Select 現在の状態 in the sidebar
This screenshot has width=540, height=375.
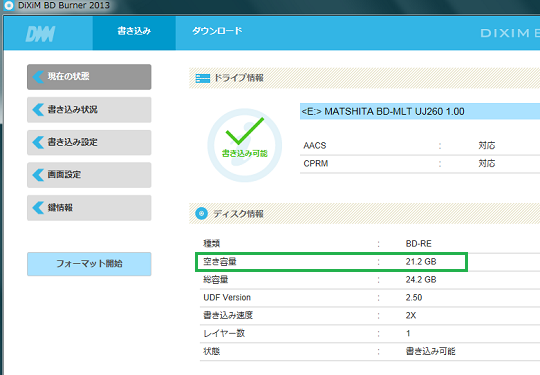click(89, 77)
